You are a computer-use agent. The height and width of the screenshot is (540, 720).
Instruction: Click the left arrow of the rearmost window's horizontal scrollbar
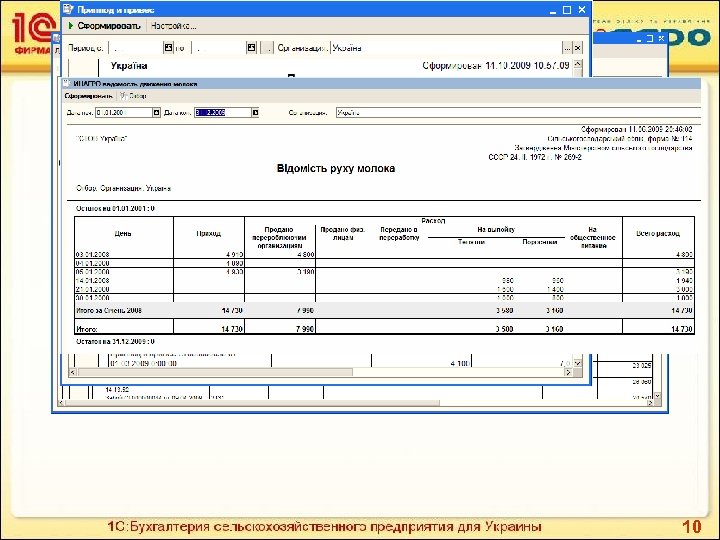[x=62, y=403]
